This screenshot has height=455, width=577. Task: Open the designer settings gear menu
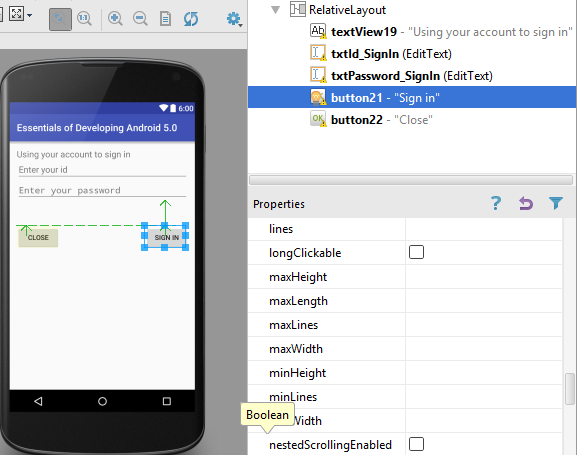[x=234, y=18]
